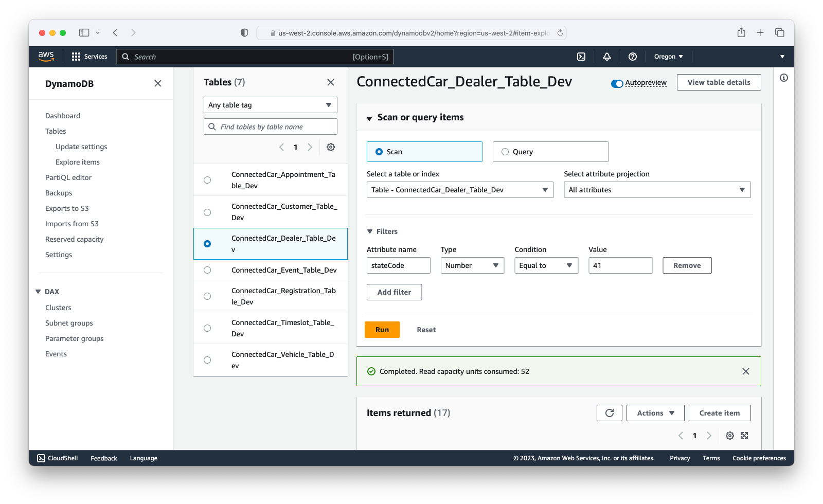
Task: Click View table details button
Action: 719,82
